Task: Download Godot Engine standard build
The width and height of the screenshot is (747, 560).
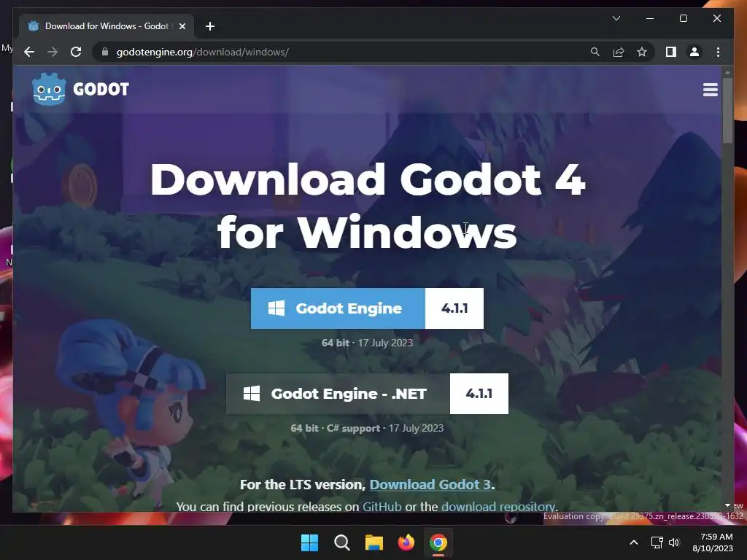Action: (x=338, y=308)
